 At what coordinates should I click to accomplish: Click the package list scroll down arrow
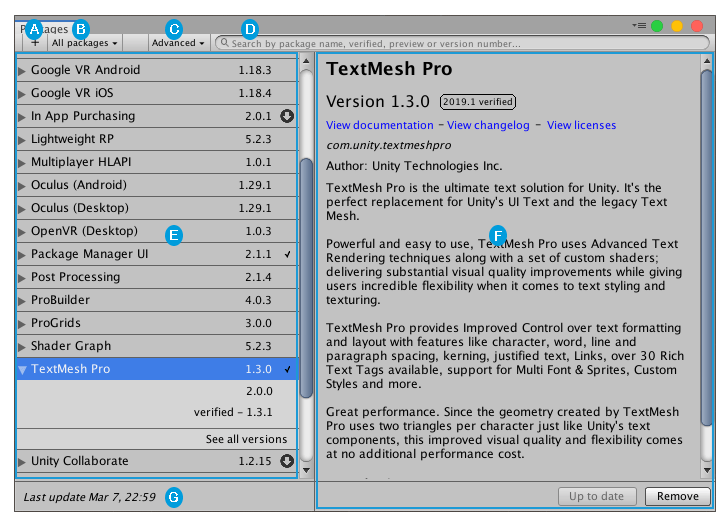click(x=306, y=470)
